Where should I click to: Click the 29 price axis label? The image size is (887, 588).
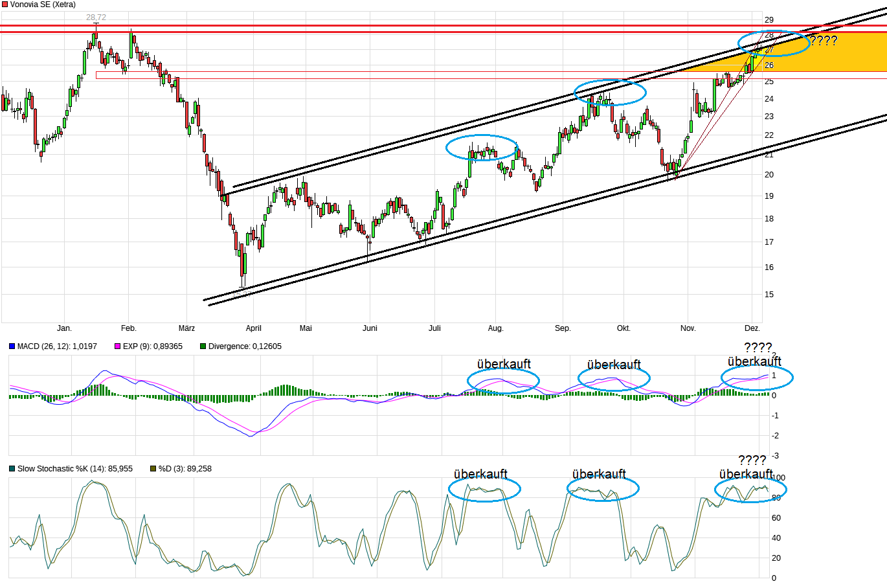(x=769, y=20)
